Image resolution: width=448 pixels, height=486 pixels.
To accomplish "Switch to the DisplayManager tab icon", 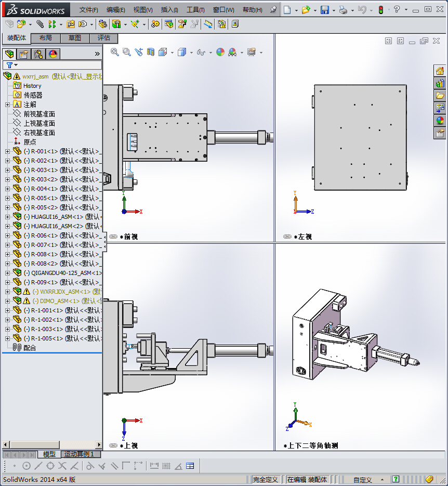I will [x=53, y=54].
